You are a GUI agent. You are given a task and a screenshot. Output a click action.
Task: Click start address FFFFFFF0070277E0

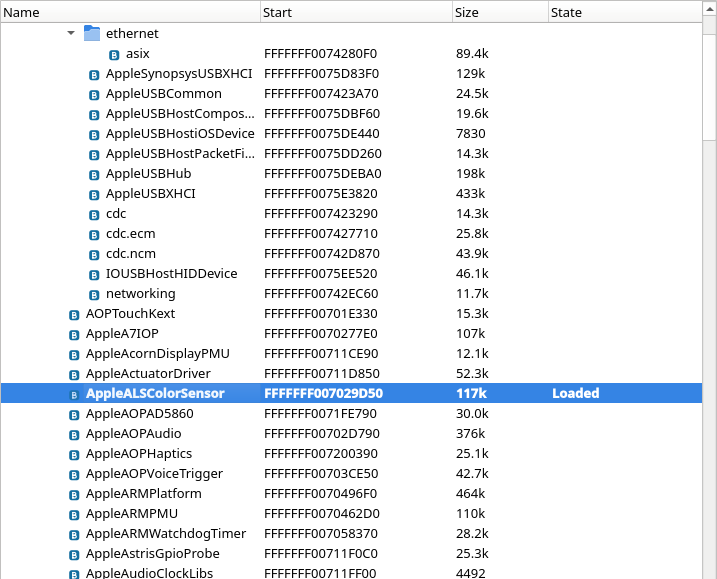coord(321,333)
